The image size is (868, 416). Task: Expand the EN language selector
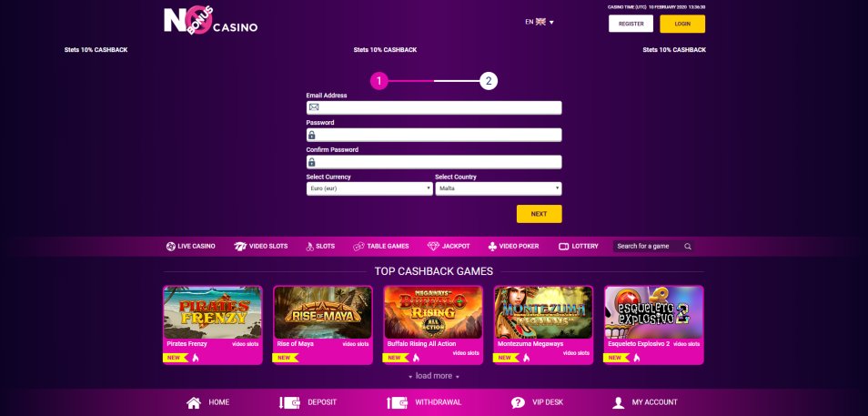point(540,22)
